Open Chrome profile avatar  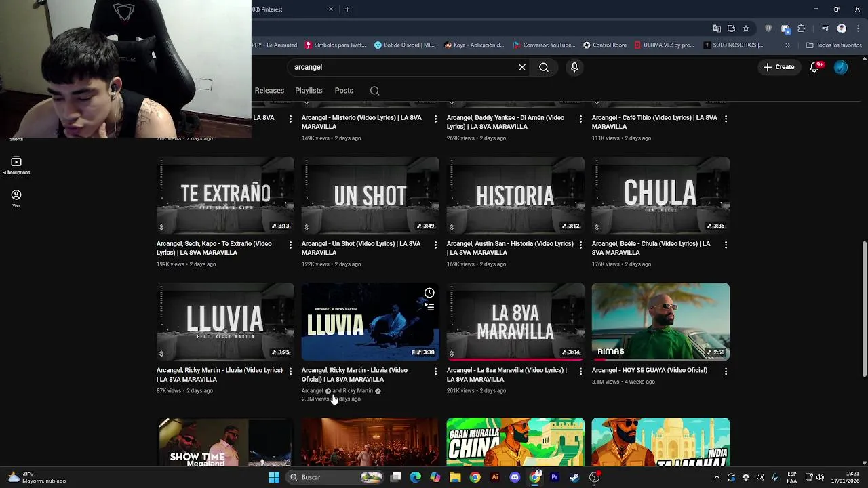[x=842, y=28]
